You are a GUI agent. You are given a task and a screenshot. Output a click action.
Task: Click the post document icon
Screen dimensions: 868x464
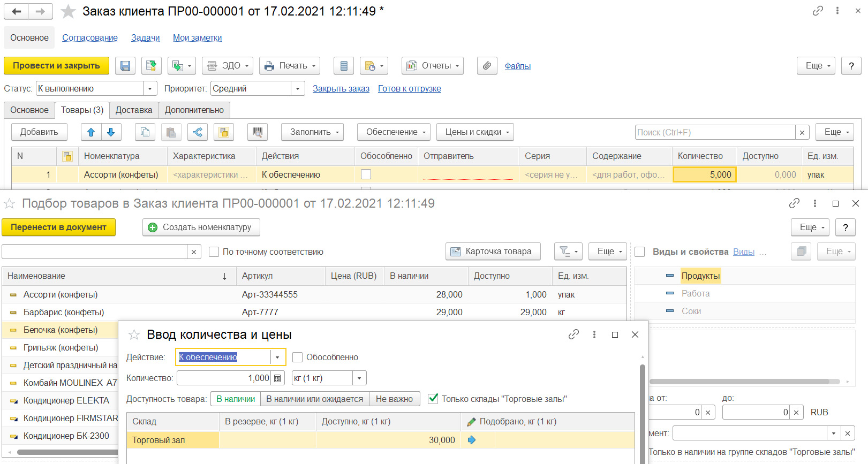pos(152,66)
